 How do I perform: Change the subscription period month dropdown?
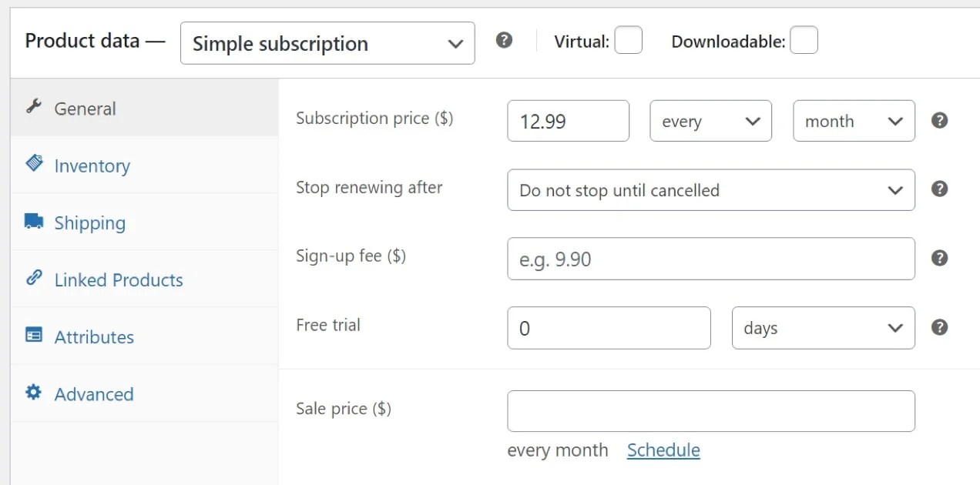pos(853,120)
